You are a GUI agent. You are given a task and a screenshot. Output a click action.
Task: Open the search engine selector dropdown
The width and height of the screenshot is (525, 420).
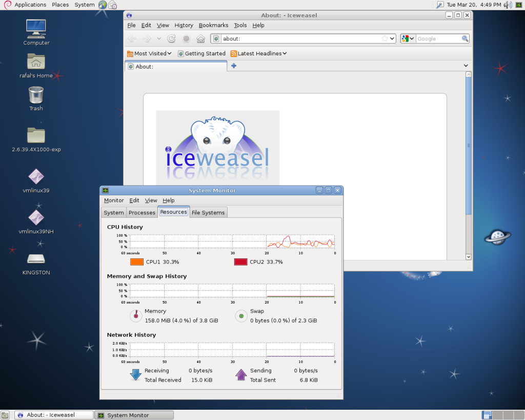click(408, 38)
